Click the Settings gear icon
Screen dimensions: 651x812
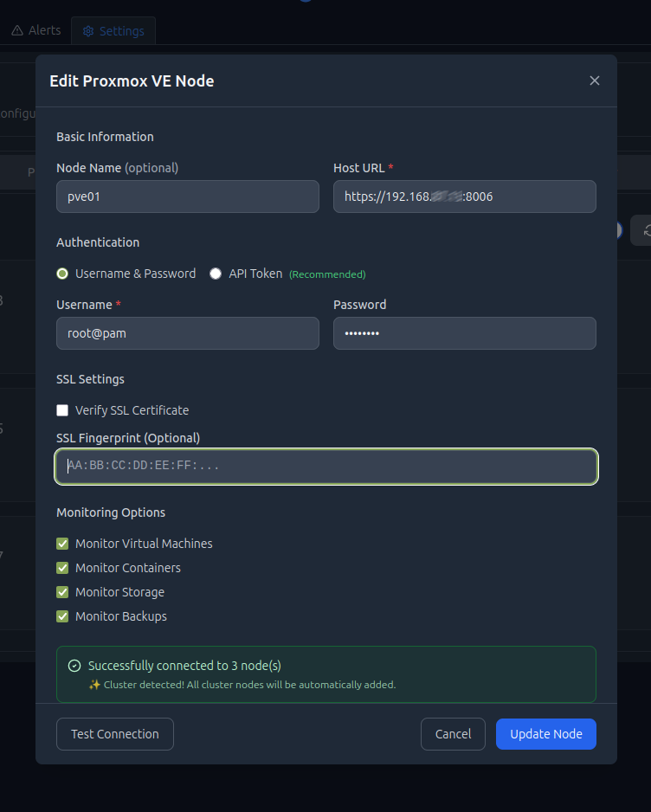(x=88, y=31)
